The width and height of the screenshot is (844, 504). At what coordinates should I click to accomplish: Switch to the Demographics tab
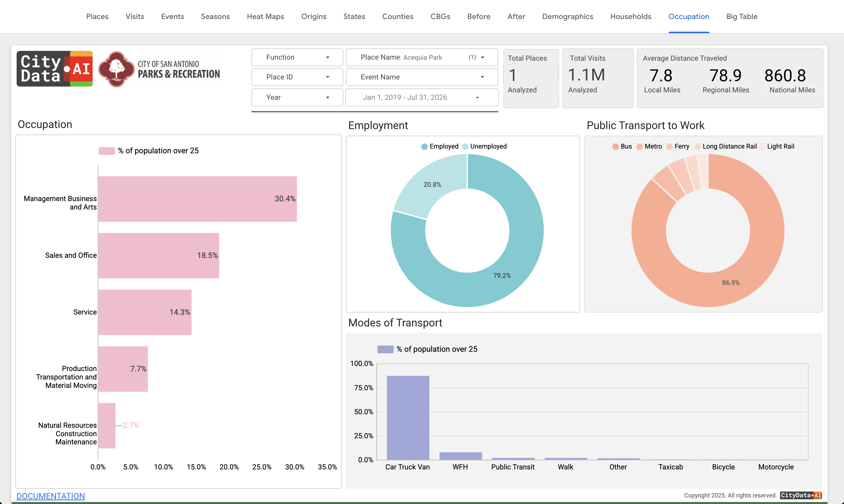click(567, 16)
